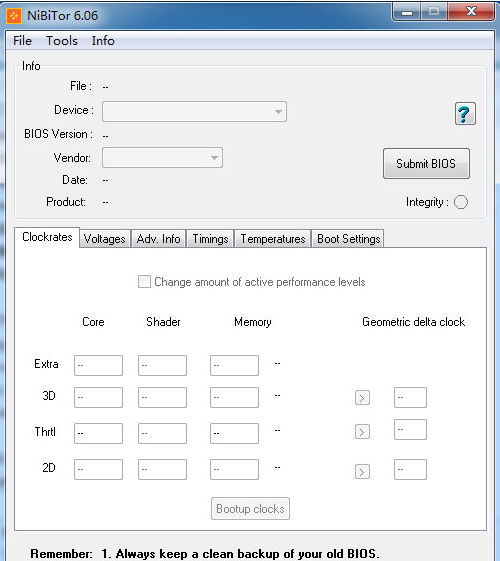Click the Thrtl Core clock field

pos(98,433)
